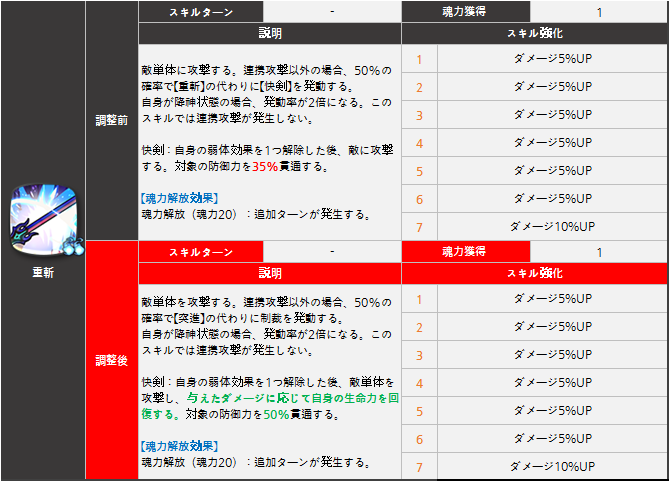Click the red 説明 header bar
This screenshot has width=669, height=481.
tap(270, 272)
